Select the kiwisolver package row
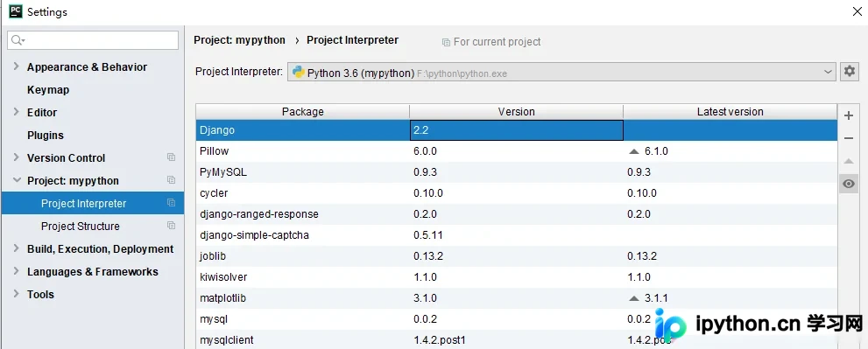The width and height of the screenshot is (868, 349). pos(517,277)
